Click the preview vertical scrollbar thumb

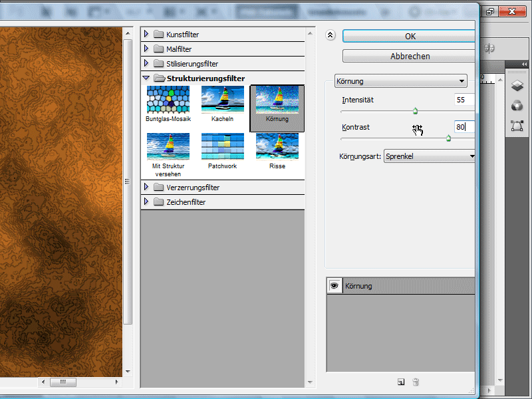[128, 182]
